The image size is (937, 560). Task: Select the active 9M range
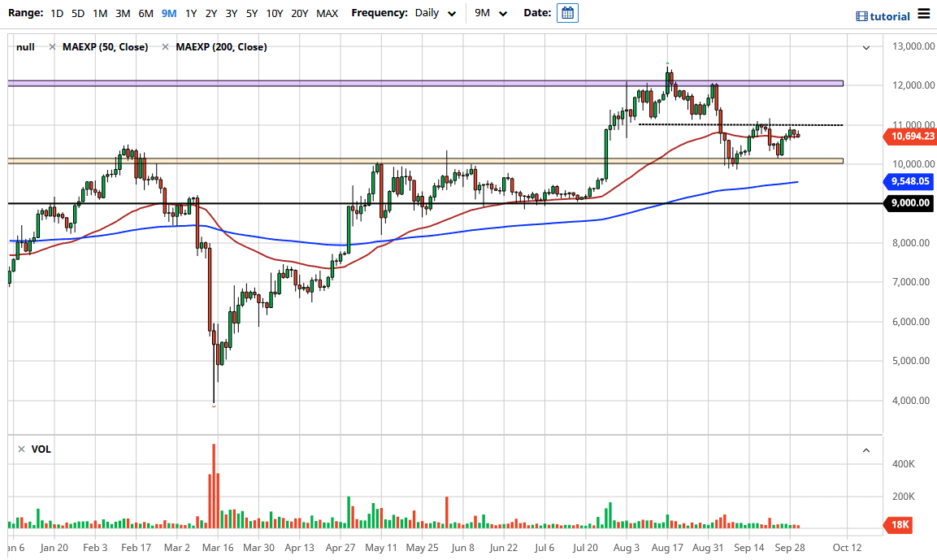tap(169, 13)
